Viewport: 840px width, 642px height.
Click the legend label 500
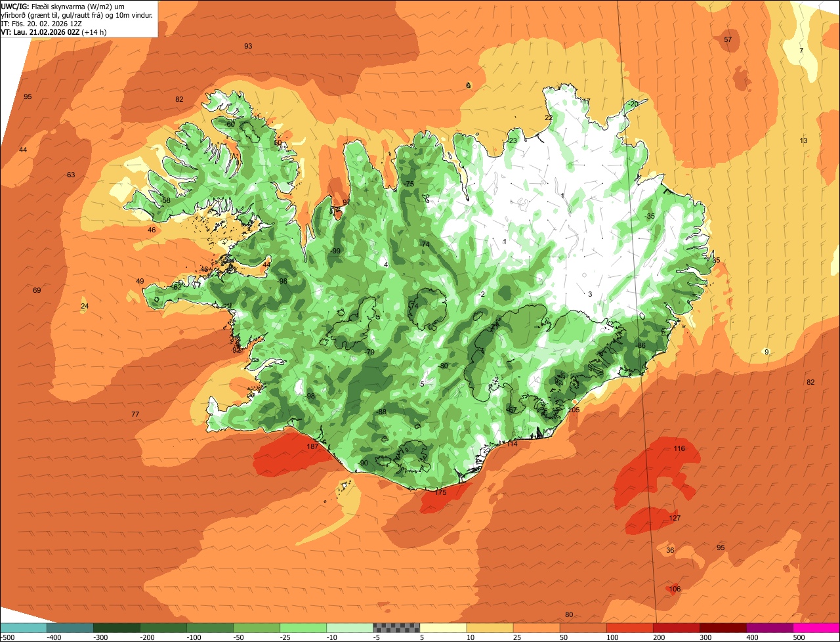point(798,637)
